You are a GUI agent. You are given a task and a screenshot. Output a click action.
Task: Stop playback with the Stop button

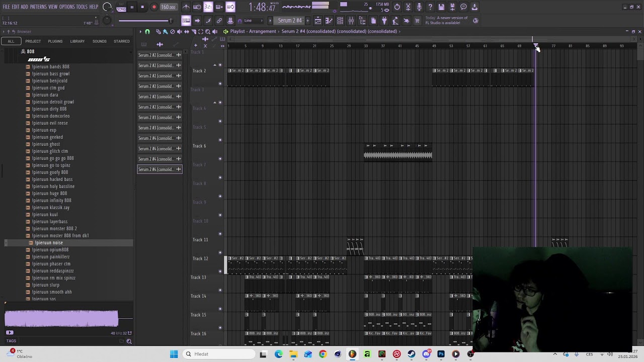[x=142, y=7]
